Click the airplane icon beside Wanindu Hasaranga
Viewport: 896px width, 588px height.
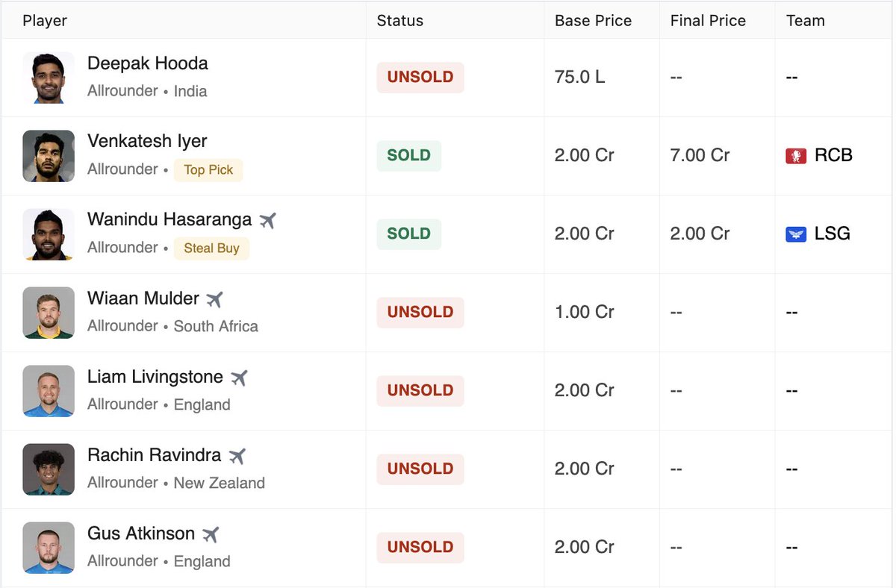[268, 220]
